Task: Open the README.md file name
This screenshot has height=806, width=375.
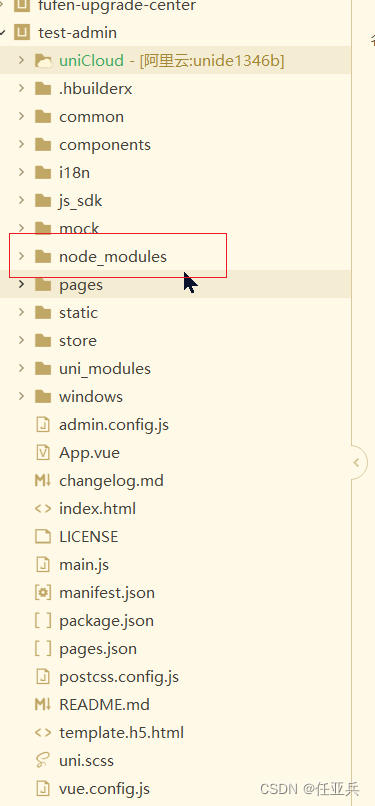Action: tap(105, 705)
